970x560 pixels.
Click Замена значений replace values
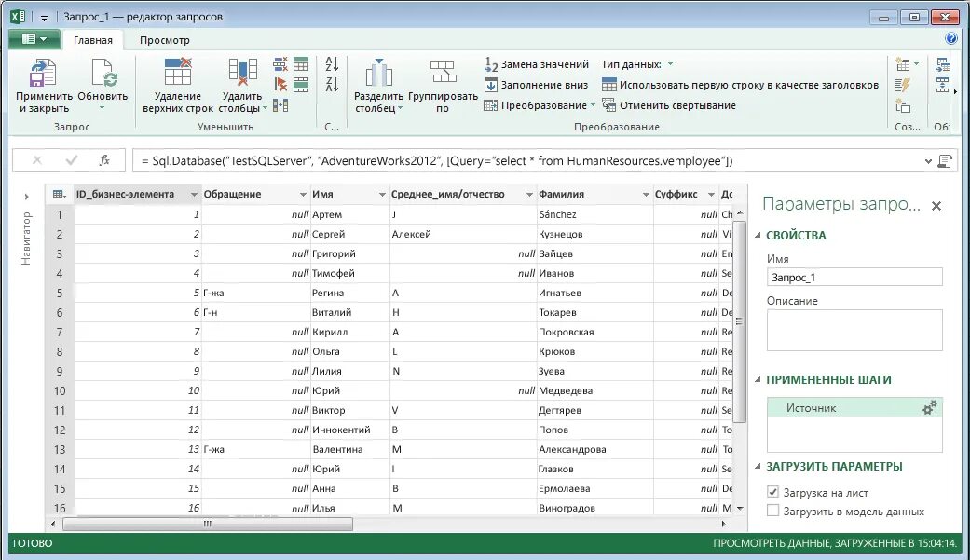(537, 64)
